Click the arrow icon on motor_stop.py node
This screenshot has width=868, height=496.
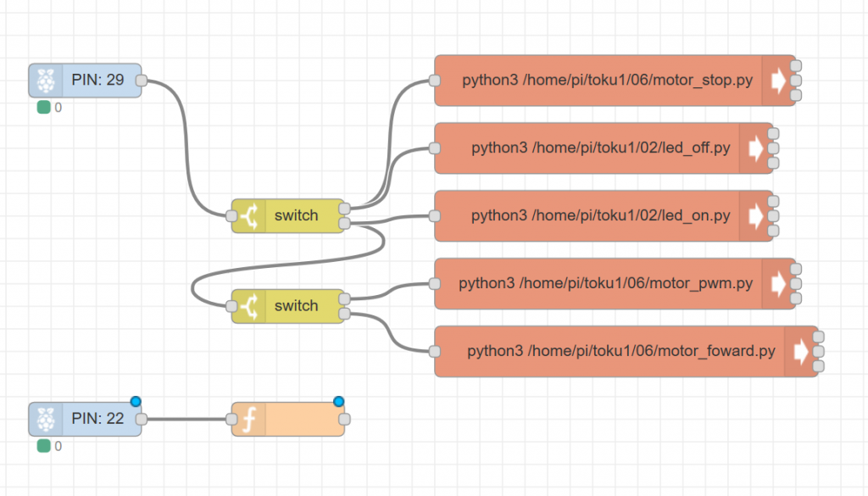(x=776, y=81)
